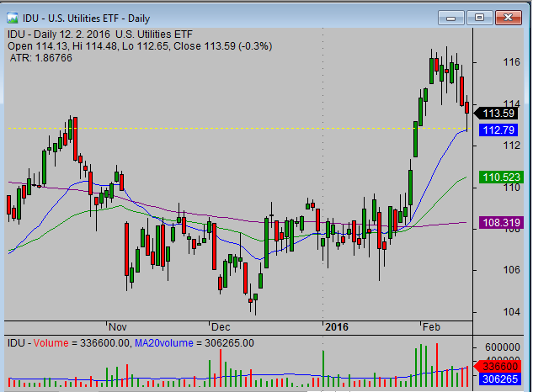Click the blue MA20volume legend label
Viewport: 533px width, 392px height.
pos(164,343)
